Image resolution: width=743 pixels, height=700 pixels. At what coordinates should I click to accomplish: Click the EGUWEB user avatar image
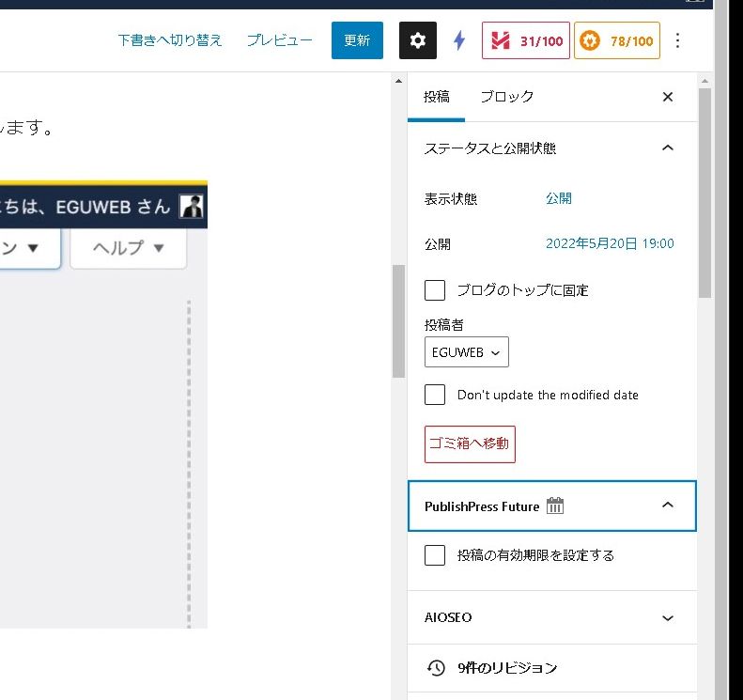[x=192, y=208]
